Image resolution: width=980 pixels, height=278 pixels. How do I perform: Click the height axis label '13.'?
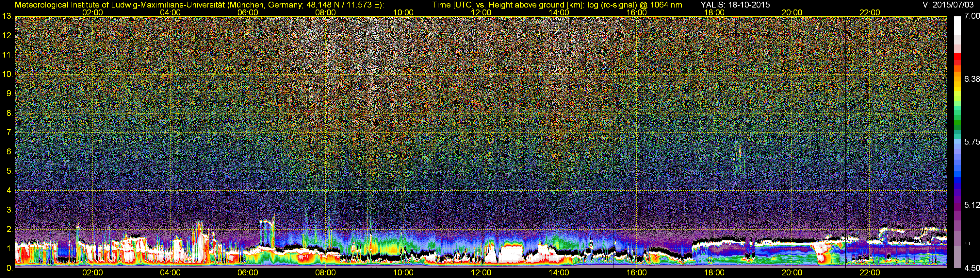tap(7, 16)
